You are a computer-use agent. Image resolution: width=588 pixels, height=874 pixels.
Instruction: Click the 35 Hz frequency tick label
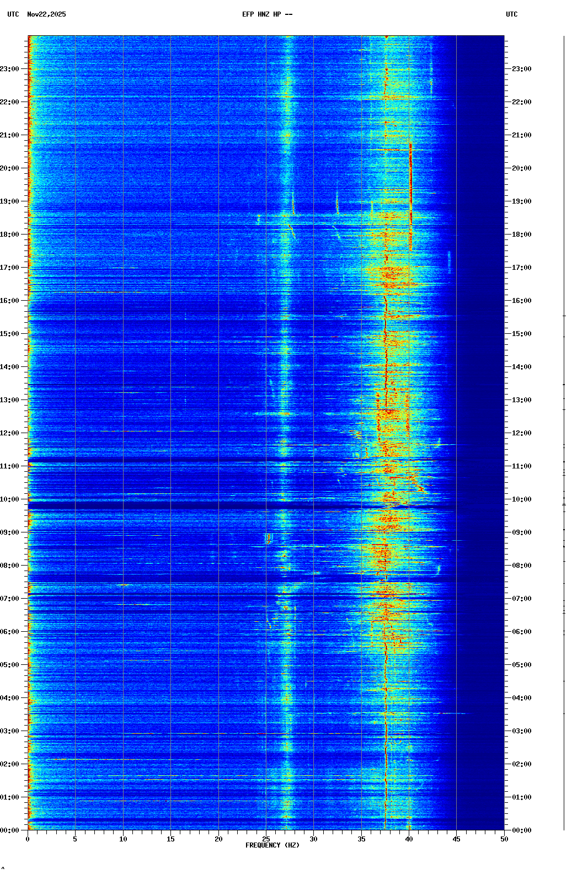coord(361,839)
